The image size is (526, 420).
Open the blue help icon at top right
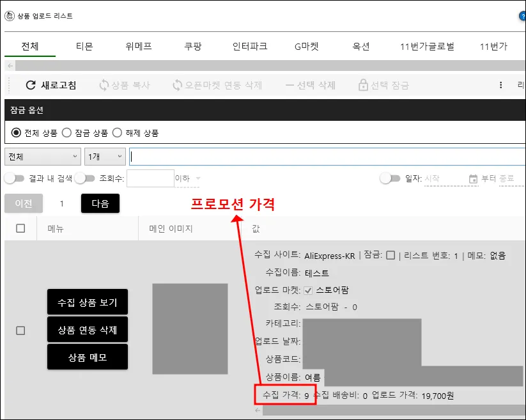coord(523,16)
